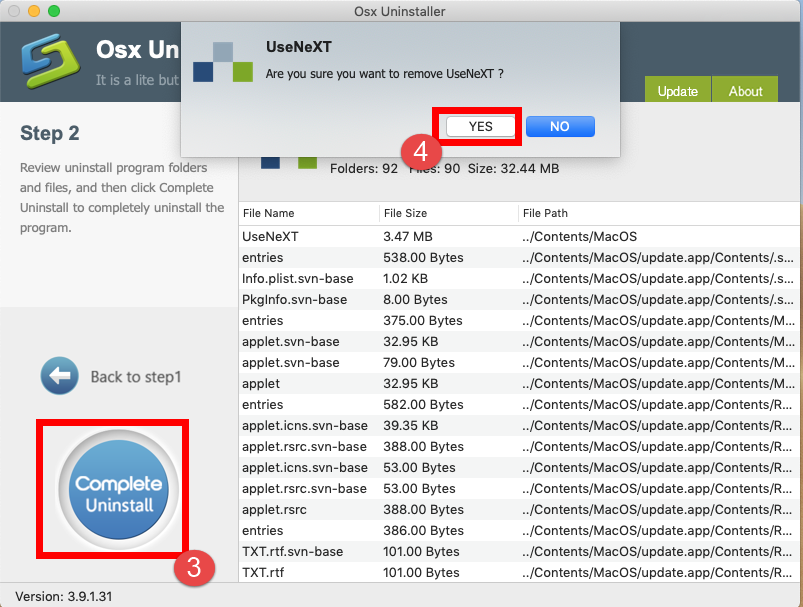This screenshot has width=803, height=607.
Task: Sort files by the File Name column
Action: click(x=267, y=214)
